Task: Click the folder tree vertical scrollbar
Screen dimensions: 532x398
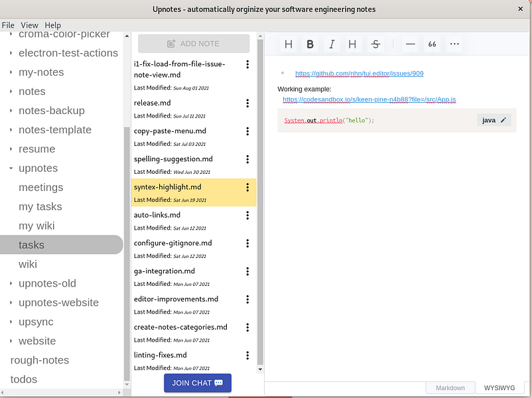Action: point(127,253)
